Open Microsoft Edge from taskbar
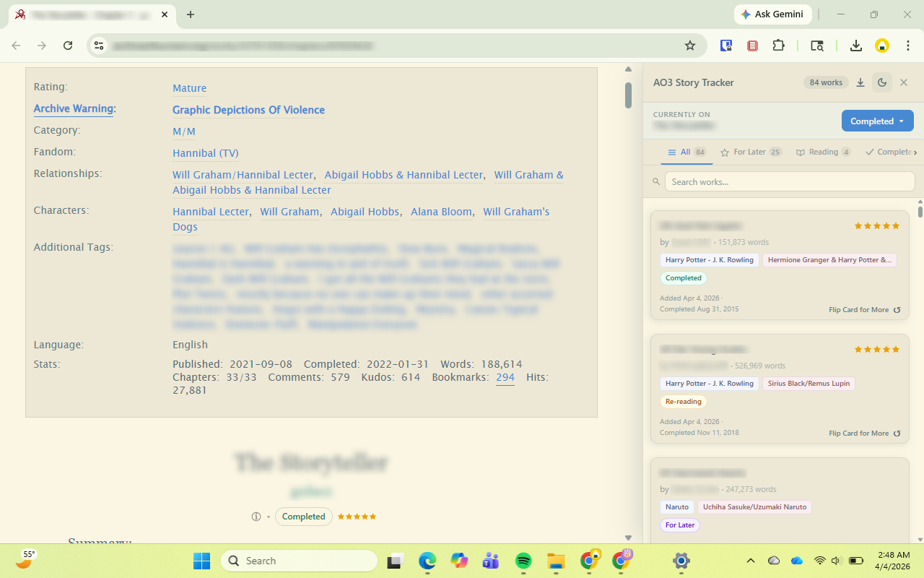 pos(427,561)
